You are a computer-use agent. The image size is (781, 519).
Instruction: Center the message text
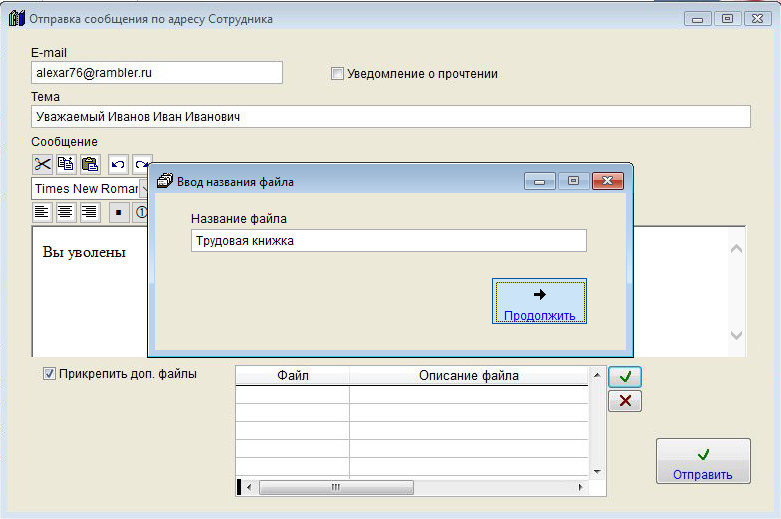tap(65, 212)
